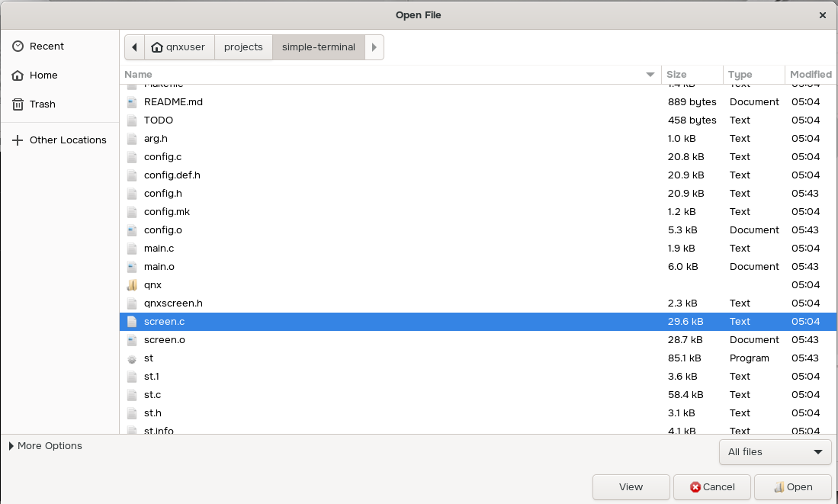Viewport: 838px width, 504px height.
Task: Select the main.c file row
Action: tap(159, 249)
